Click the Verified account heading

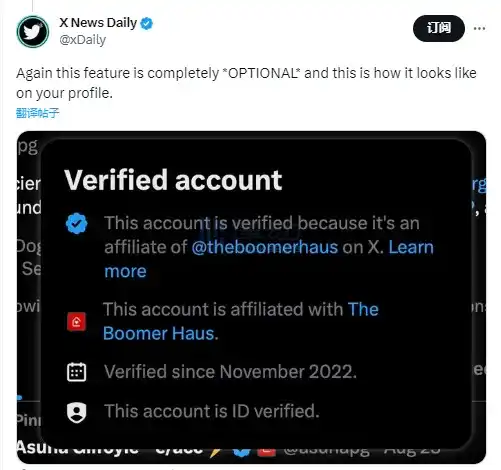click(173, 180)
